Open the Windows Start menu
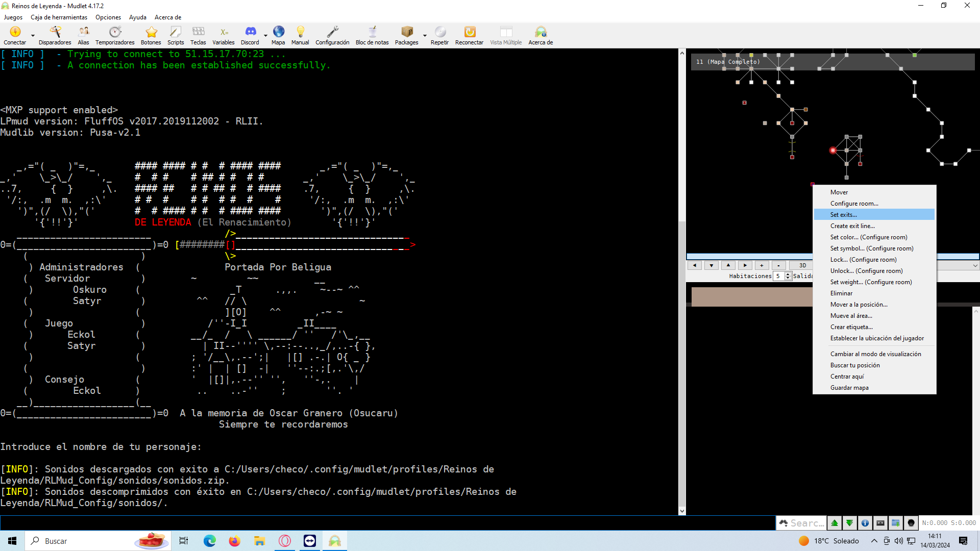Image resolution: width=980 pixels, height=551 pixels. [12, 541]
